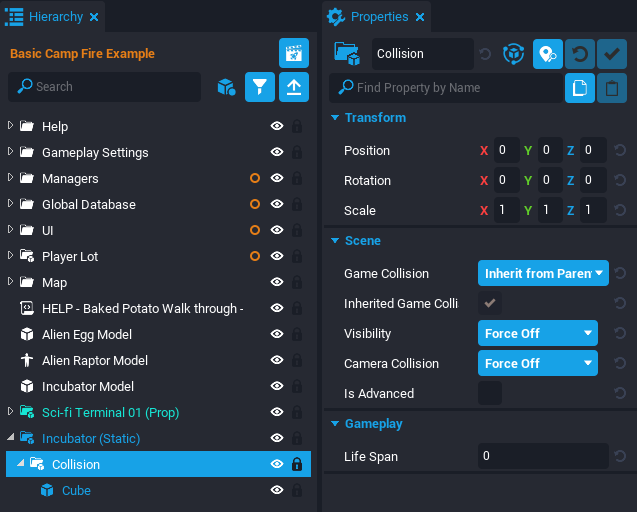Viewport: 637px width, 512px height.
Task: Hide the Alien Egg Model object
Action: click(x=277, y=334)
